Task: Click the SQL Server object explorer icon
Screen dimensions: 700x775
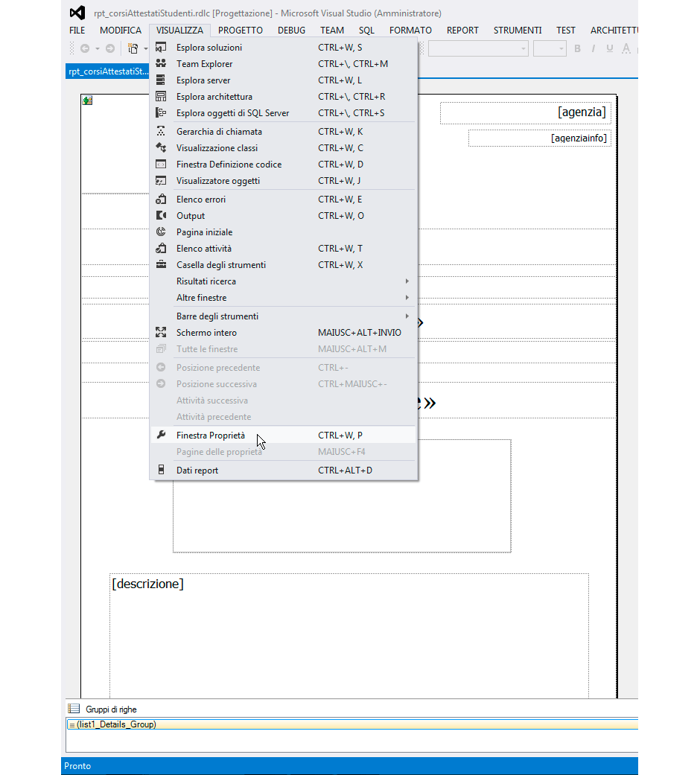Action: 161,112
